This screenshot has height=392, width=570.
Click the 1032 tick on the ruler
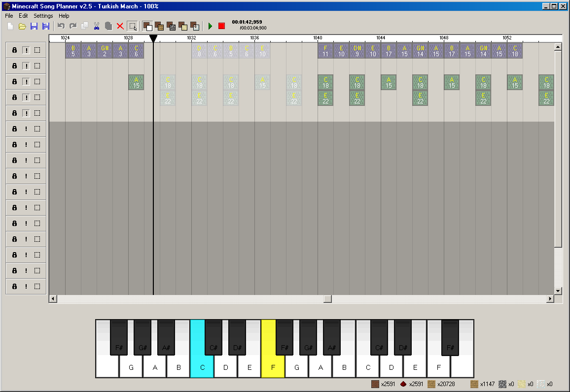tap(192, 38)
